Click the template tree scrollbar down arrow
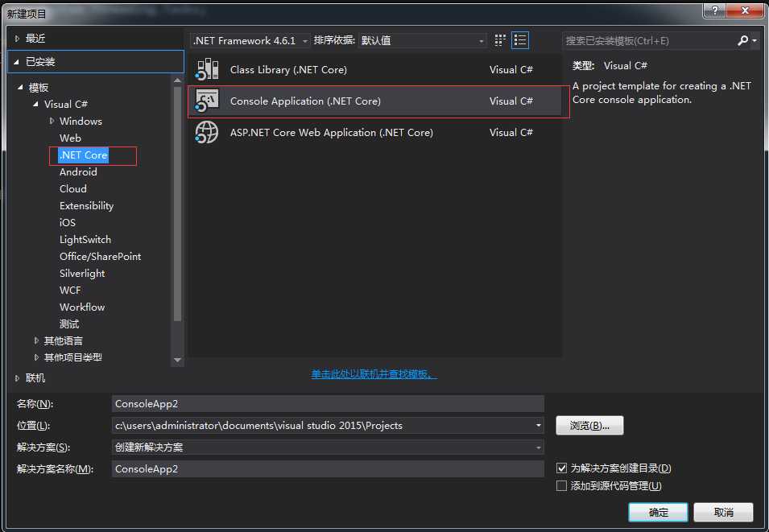 (x=177, y=360)
